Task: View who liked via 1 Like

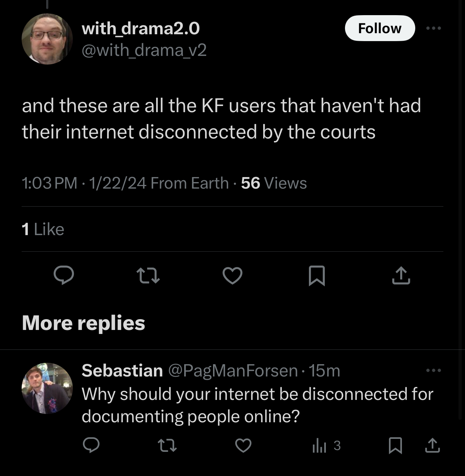Action: point(43,229)
